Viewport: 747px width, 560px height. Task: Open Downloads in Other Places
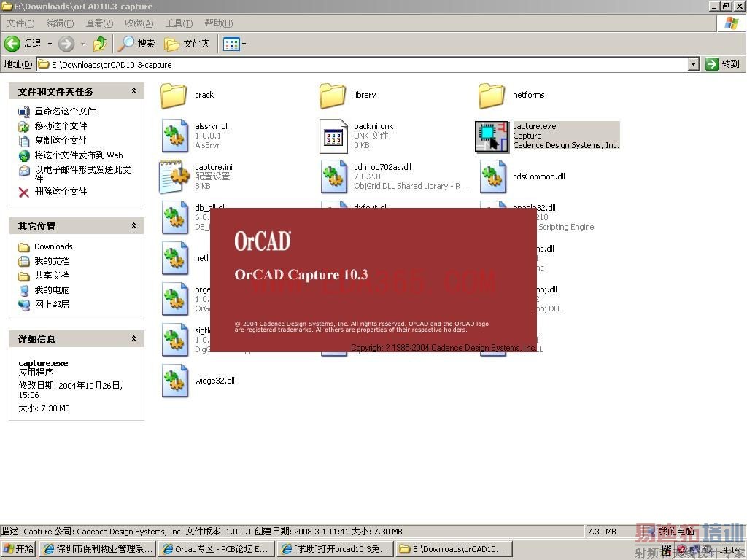point(53,246)
